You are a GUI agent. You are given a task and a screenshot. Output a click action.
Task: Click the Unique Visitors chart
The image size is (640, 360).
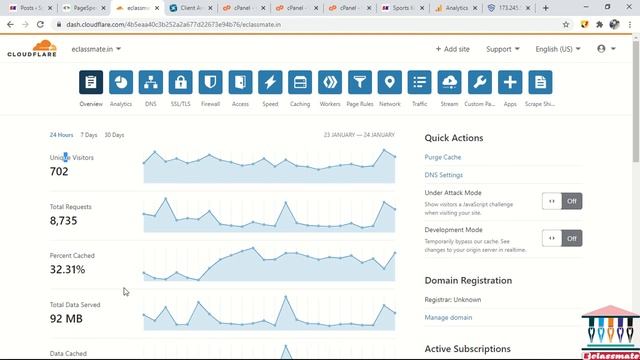point(269,167)
